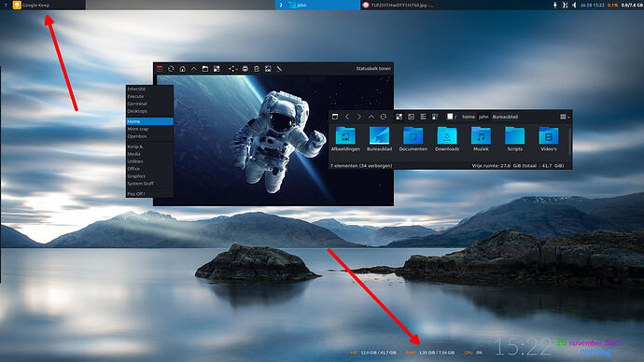Select 'Media' in the desktop menu

[x=149, y=154]
